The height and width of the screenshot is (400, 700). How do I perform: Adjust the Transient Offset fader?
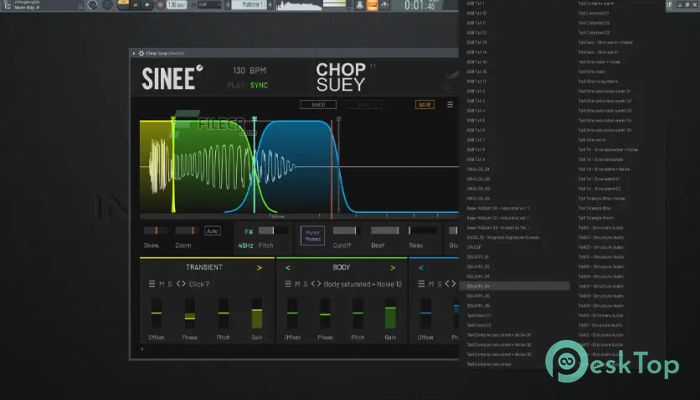tap(156, 314)
